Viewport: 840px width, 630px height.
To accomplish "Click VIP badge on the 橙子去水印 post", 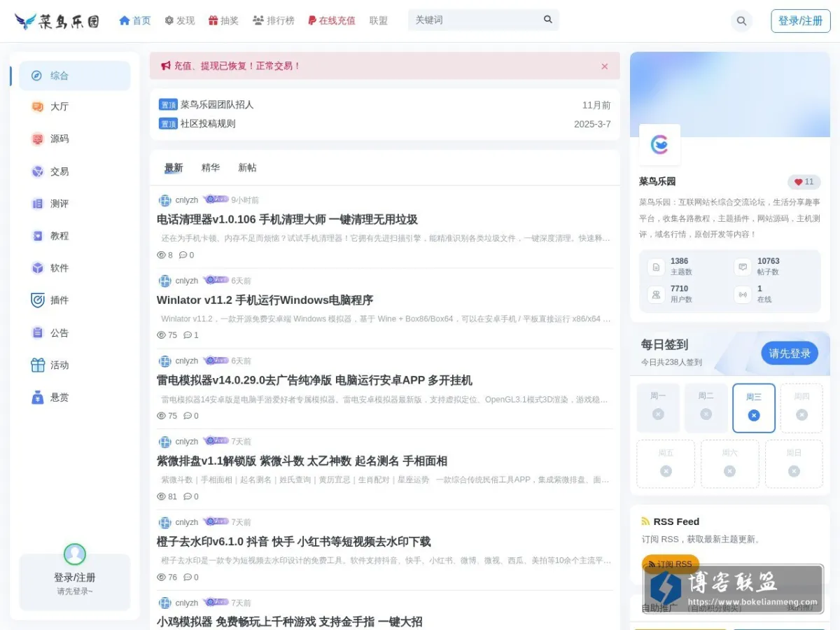I will (216, 521).
